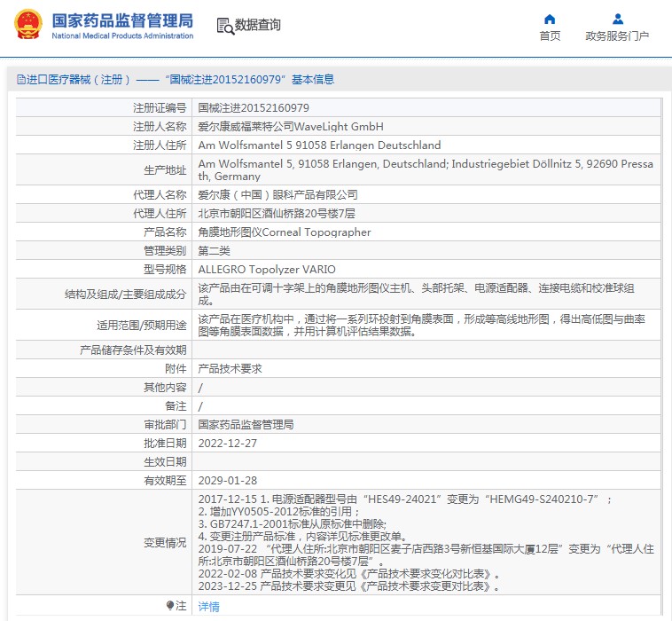Open the 政务服务门户 navigation label
Screen dimensions: 672x621
(x=617, y=36)
